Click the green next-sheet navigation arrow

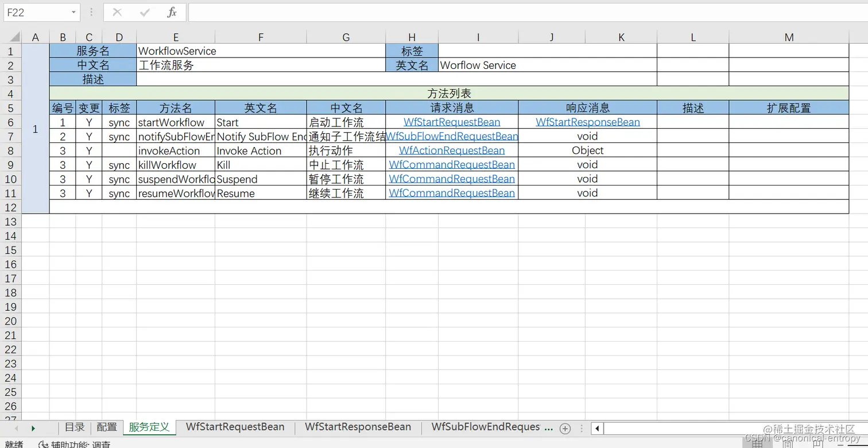pos(33,428)
